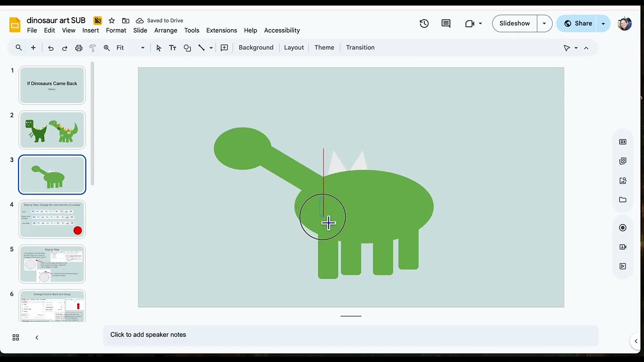Add a new slide with plus icon
644x362 pixels.
tap(33, 47)
